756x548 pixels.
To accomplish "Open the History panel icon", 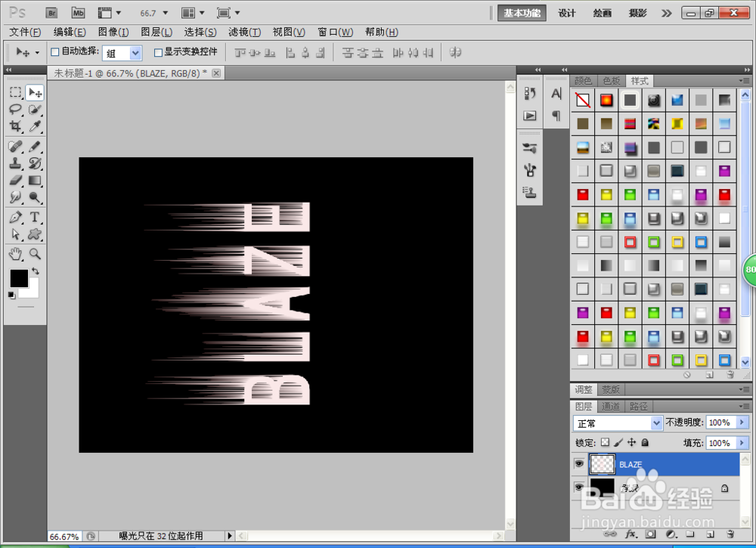I will pos(530,92).
